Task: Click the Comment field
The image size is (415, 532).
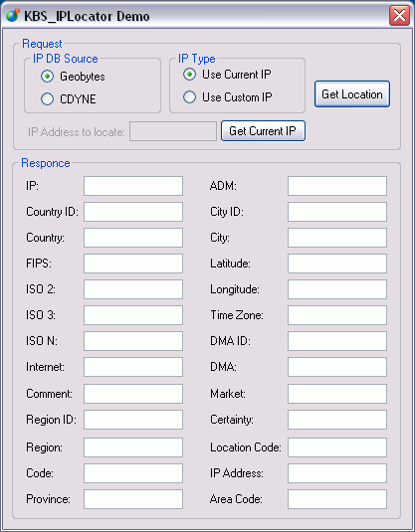Action: tap(133, 394)
